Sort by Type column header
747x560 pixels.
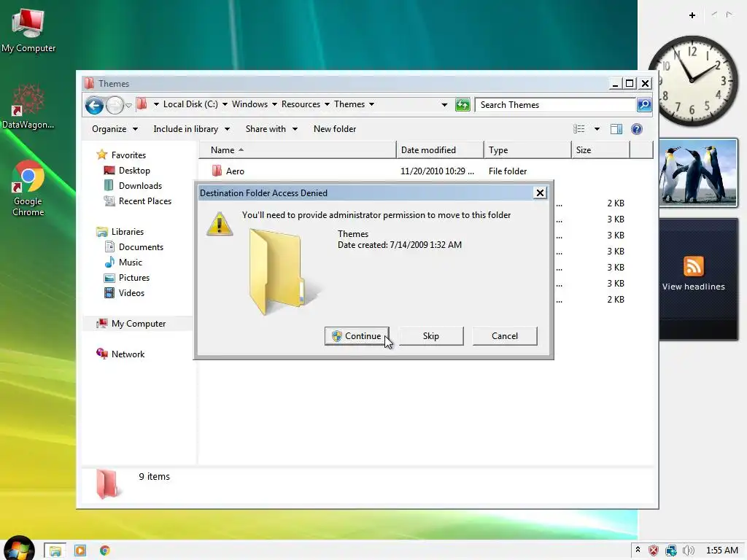click(x=527, y=150)
